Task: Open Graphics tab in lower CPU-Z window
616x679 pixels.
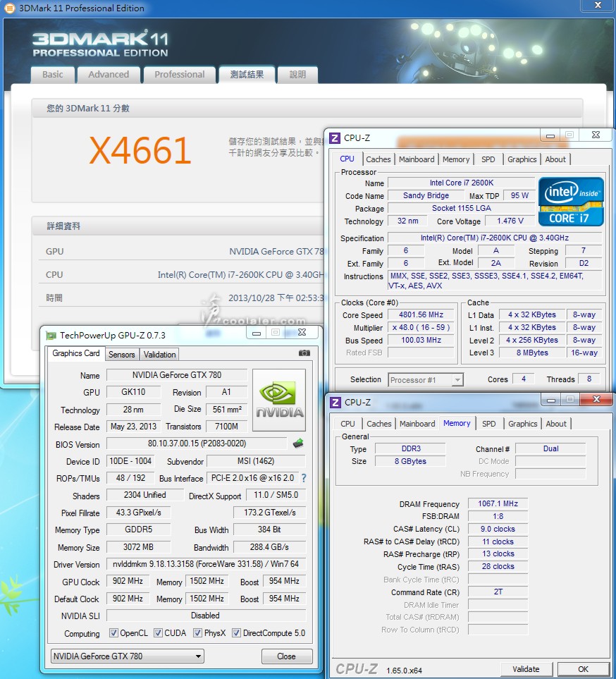Action: point(523,424)
